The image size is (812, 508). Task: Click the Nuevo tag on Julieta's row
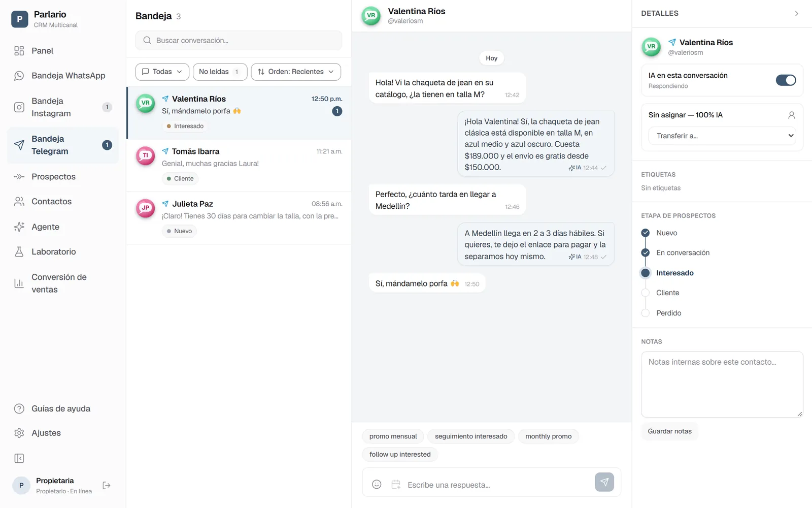(180, 231)
